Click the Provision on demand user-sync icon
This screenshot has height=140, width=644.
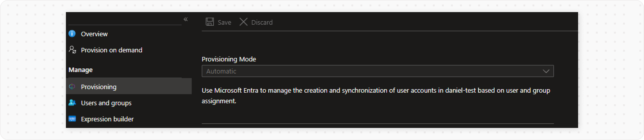point(72,50)
